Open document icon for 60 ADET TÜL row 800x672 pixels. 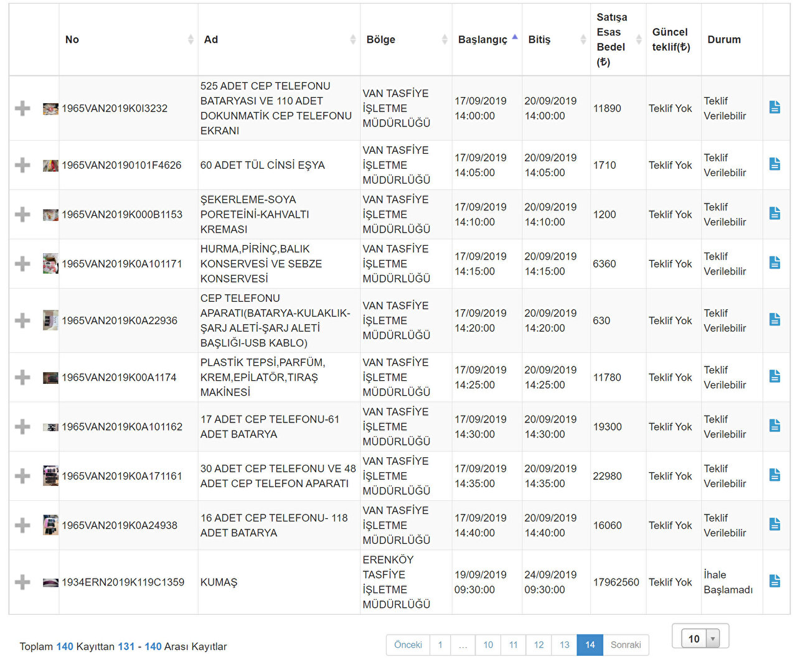point(774,164)
